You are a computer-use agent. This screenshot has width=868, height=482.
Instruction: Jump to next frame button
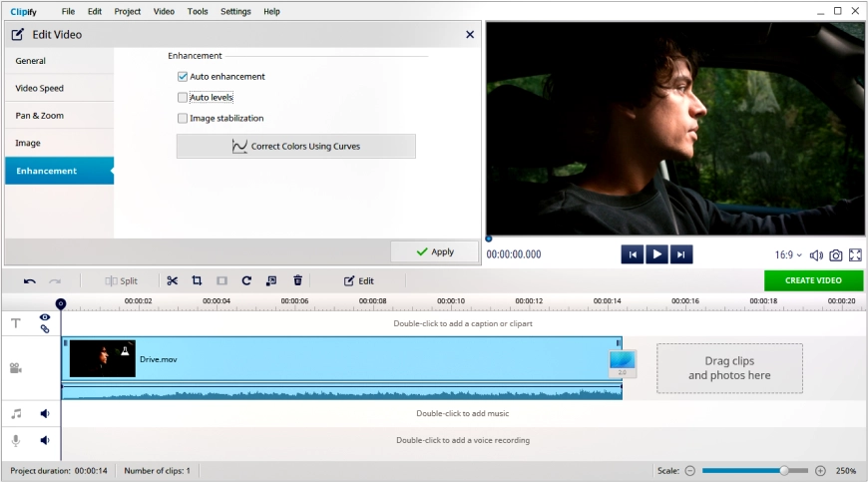(681, 254)
